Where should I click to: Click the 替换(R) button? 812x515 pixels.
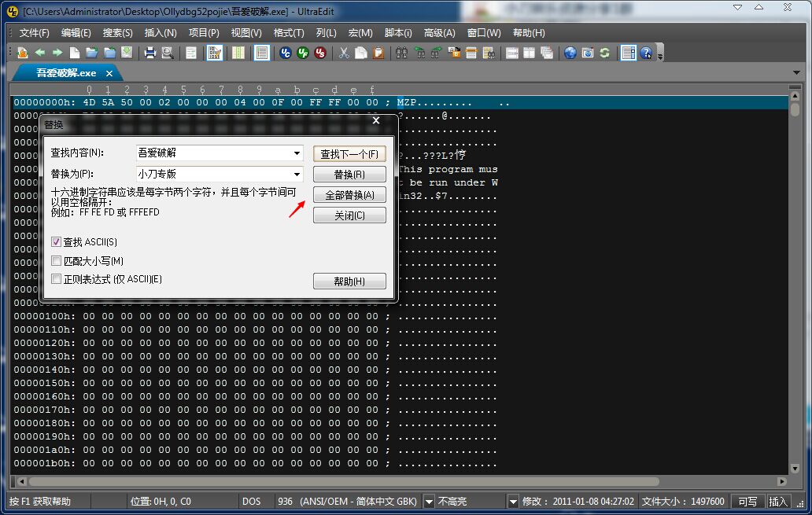tap(349, 175)
